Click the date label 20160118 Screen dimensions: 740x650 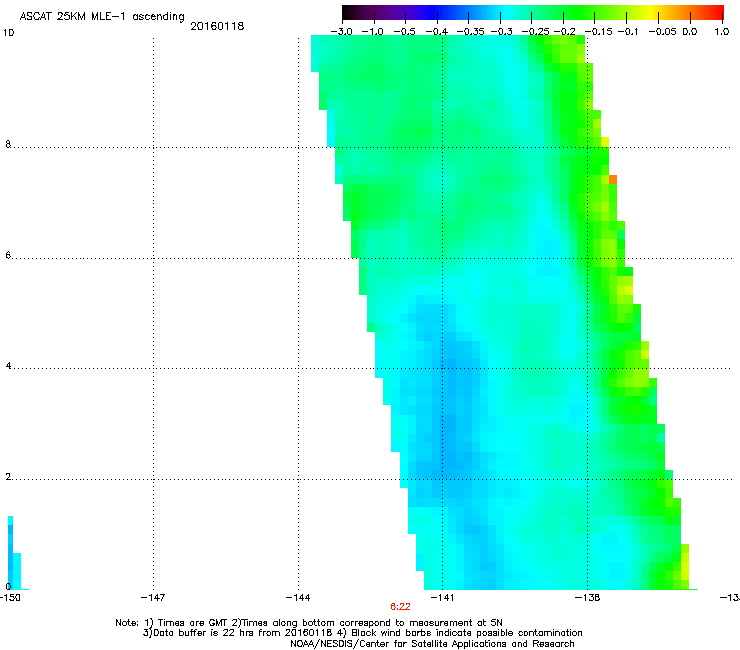(x=217, y=26)
